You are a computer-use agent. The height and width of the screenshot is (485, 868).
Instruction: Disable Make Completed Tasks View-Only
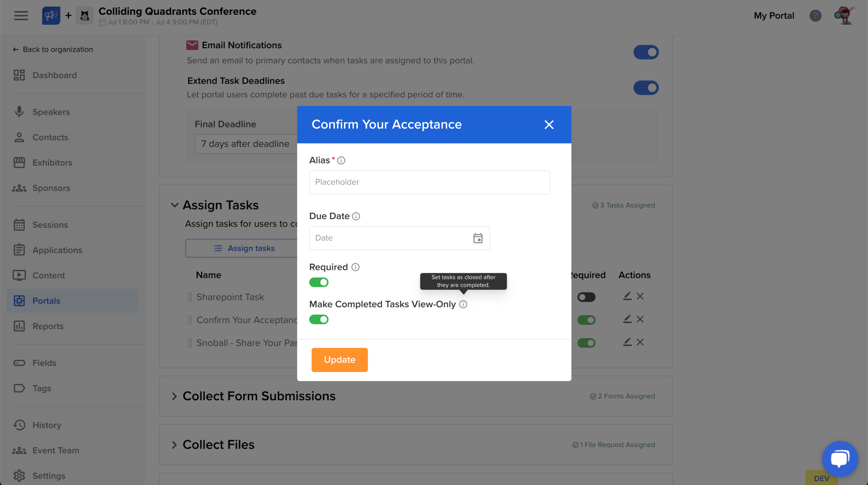coord(319,319)
